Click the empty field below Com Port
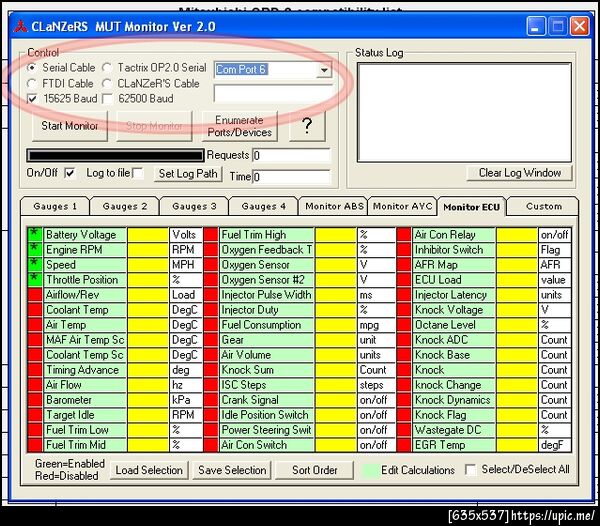Viewport: 600px width, 526px height. point(272,94)
